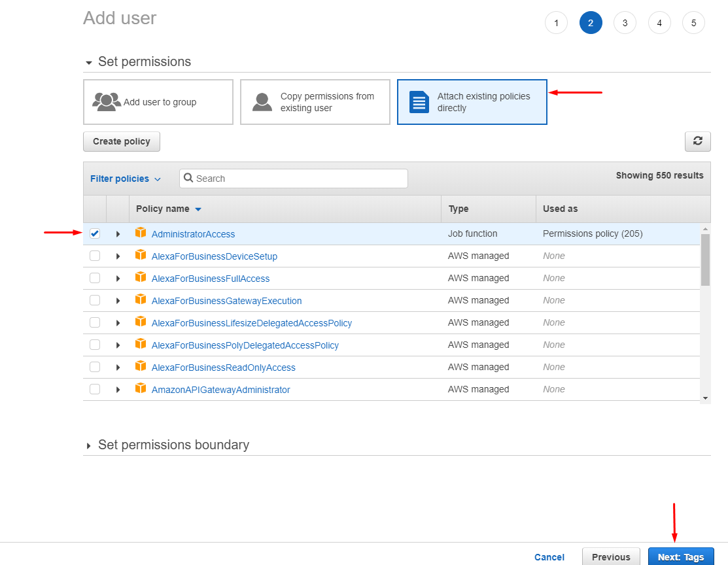The width and height of the screenshot is (728, 565).
Task: Click the Create policy button
Action: [x=121, y=141]
